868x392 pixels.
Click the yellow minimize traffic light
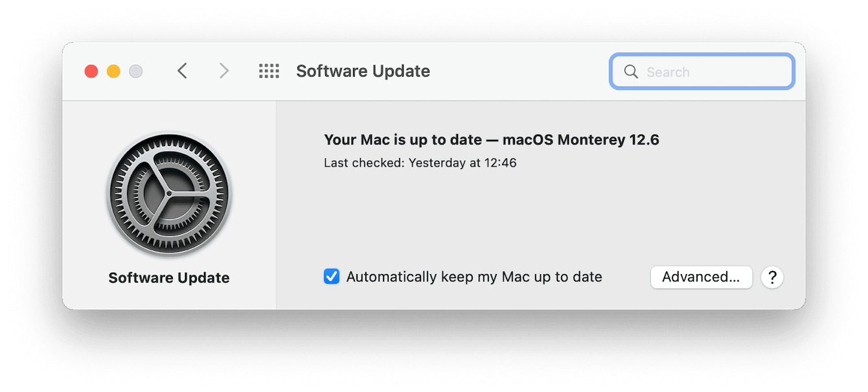113,71
